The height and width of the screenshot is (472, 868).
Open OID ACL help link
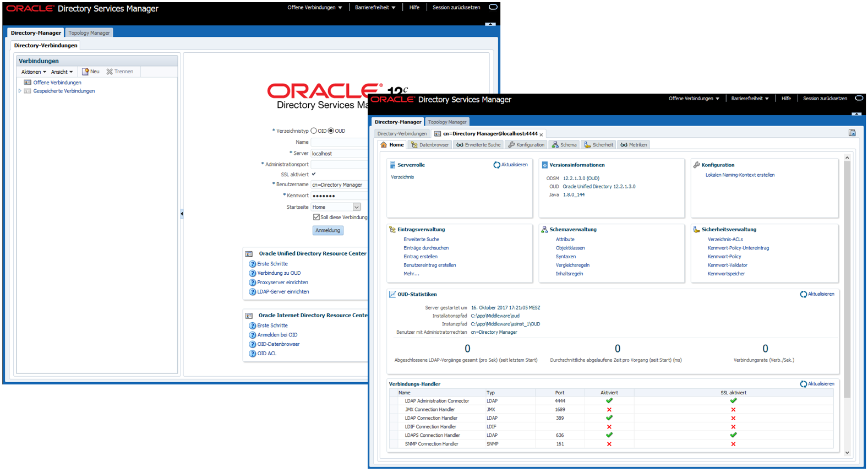pyautogui.click(x=267, y=354)
